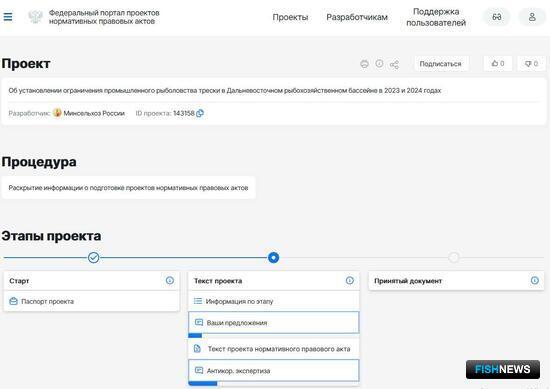The height and width of the screenshot is (389, 550).
Task: Click the Паспорт проекта briefcase icon
Action: click(13, 301)
